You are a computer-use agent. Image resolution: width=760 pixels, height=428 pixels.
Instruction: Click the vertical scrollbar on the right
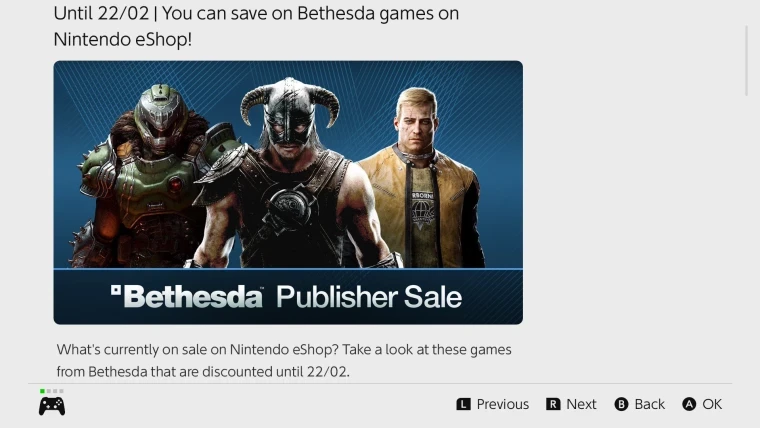point(747,61)
